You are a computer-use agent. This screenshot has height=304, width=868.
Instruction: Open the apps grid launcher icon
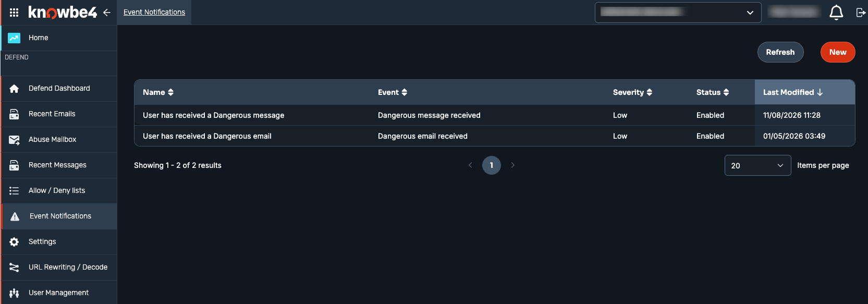[14, 12]
